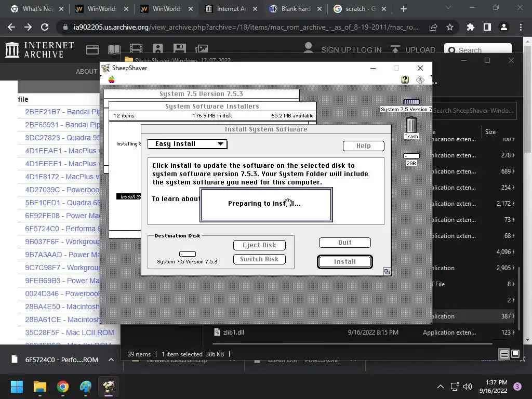Open 2BEF21B7 - Bandai file link
This screenshot has width=532, height=399.
click(62, 112)
